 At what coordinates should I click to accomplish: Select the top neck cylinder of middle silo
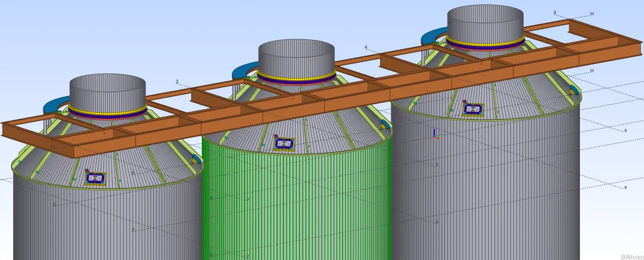click(x=296, y=56)
